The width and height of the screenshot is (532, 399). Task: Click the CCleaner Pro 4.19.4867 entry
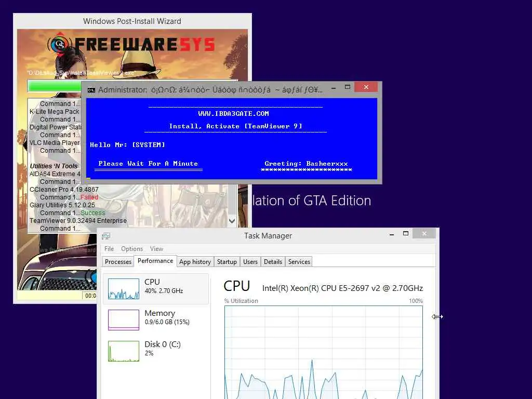pos(64,190)
